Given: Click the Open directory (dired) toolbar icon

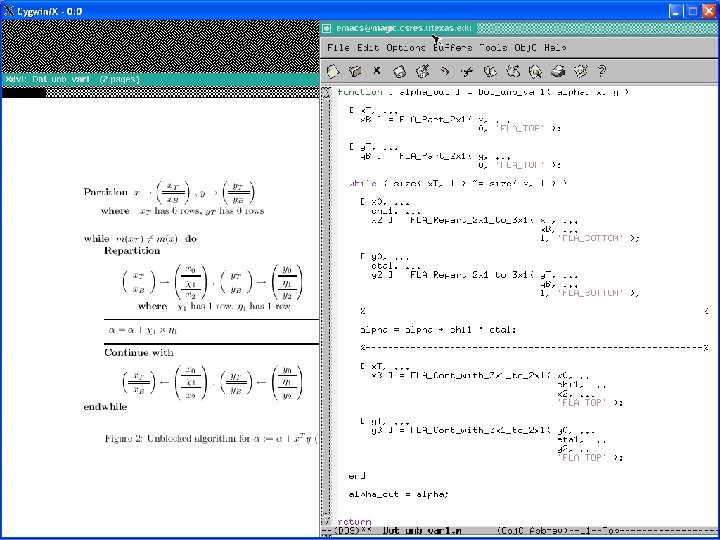Looking at the screenshot, I should [355, 71].
